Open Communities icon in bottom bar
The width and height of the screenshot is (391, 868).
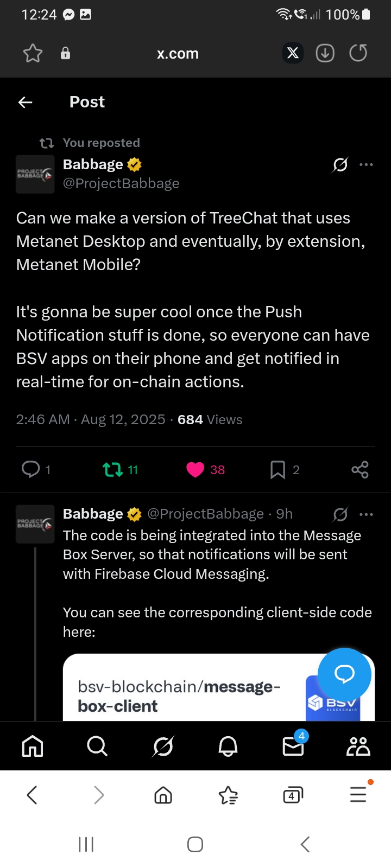358,746
